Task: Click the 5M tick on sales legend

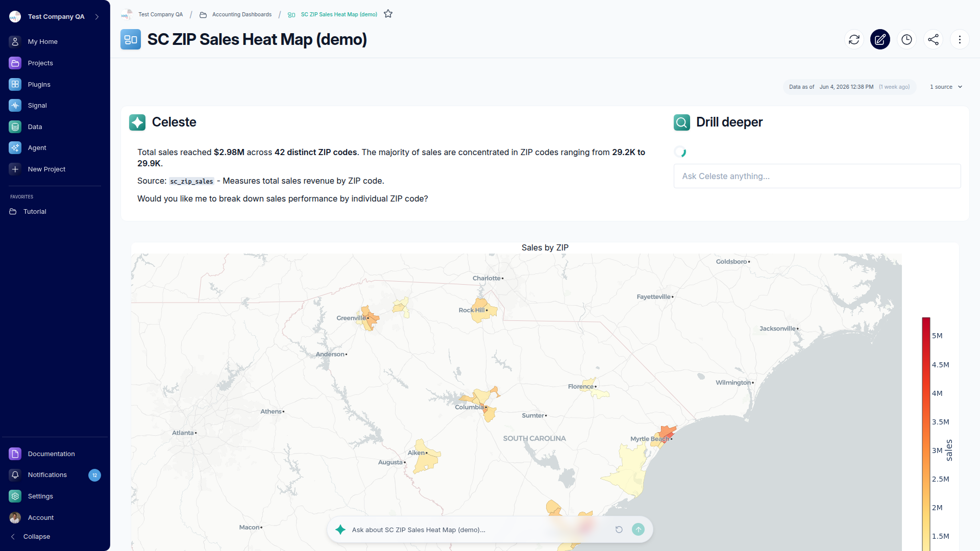Action: [x=937, y=336]
